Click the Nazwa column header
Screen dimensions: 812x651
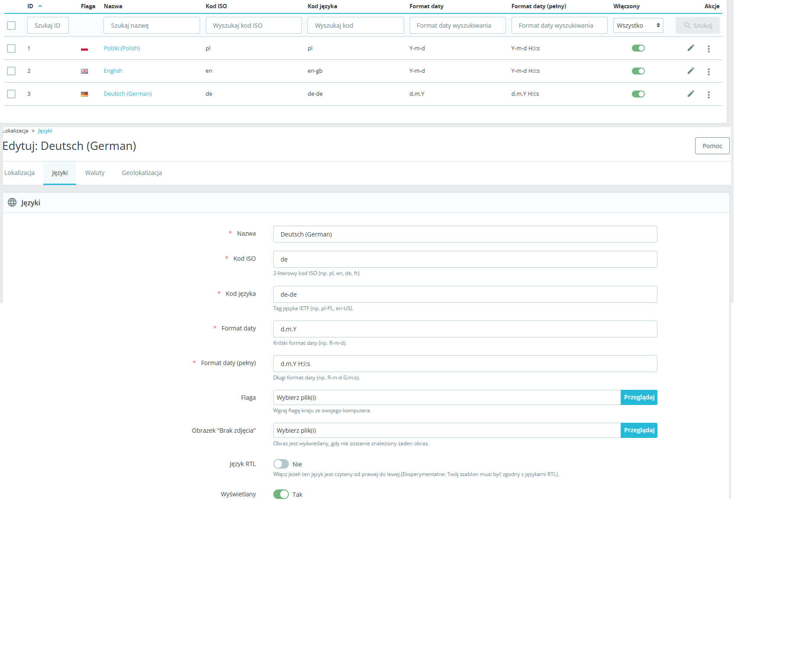tap(113, 6)
